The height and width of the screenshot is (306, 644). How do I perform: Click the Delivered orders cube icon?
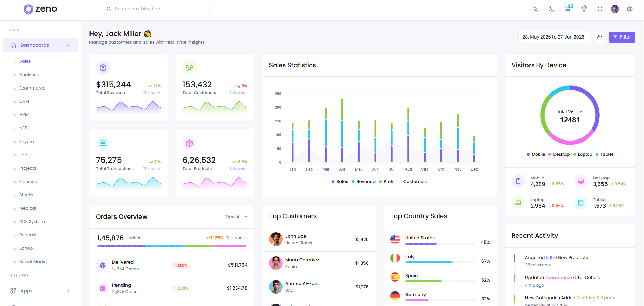click(x=103, y=265)
